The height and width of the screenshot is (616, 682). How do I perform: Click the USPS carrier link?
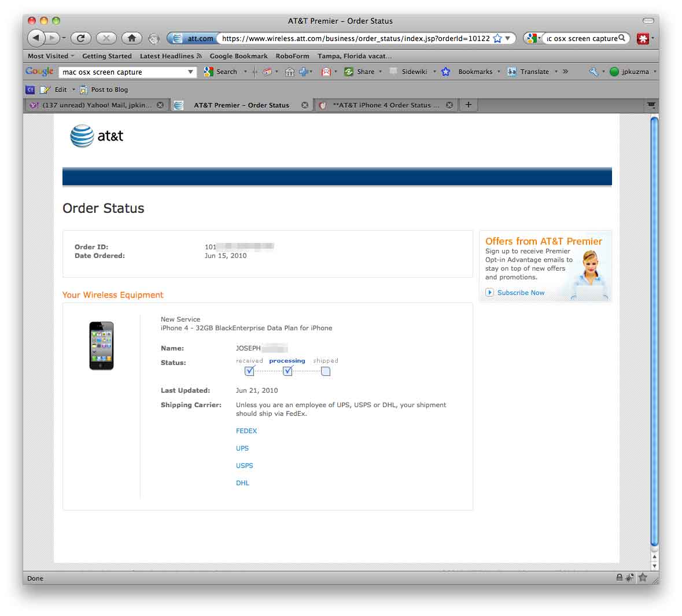tap(245, 466)
